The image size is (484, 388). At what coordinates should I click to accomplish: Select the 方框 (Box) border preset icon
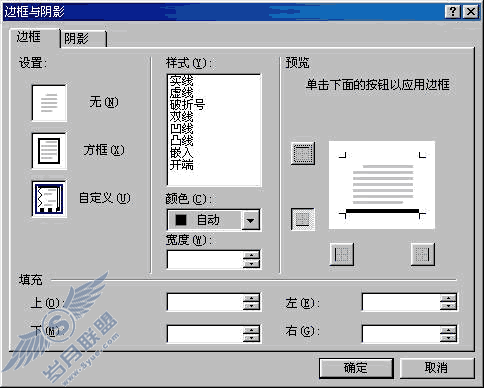pos(49,151)
